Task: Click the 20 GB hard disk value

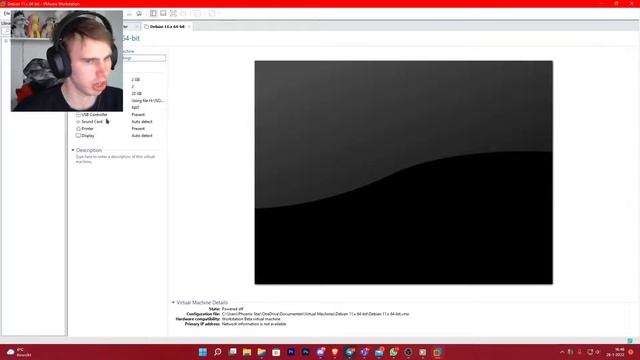Action: (x=137, y=93)
